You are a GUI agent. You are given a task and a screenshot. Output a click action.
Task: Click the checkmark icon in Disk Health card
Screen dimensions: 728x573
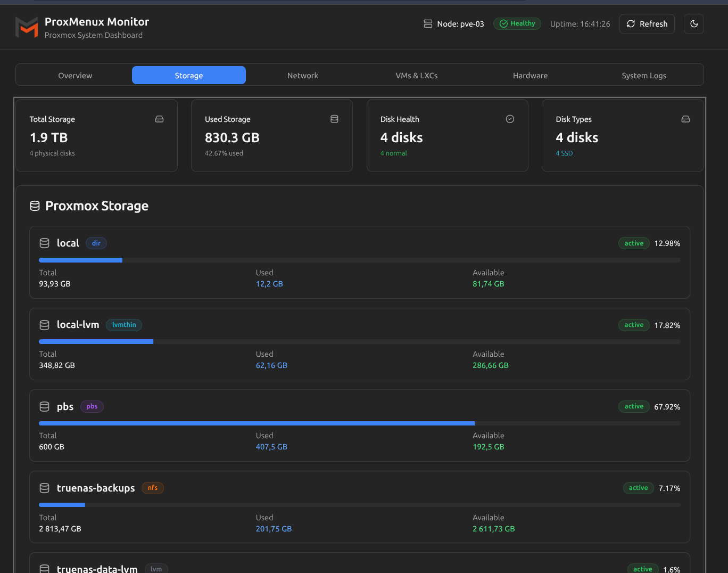tap(510, 119)
